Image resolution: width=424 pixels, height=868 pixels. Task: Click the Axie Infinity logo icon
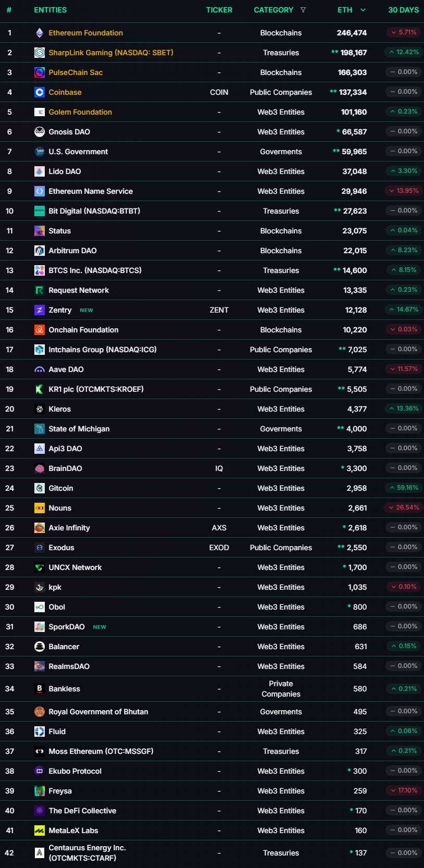(40, 528)
